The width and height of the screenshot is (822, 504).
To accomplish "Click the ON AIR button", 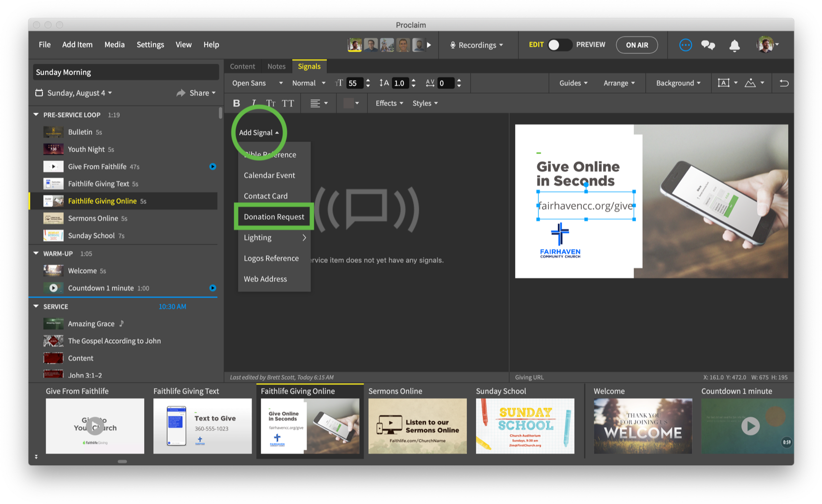I will tap(637, 45).
